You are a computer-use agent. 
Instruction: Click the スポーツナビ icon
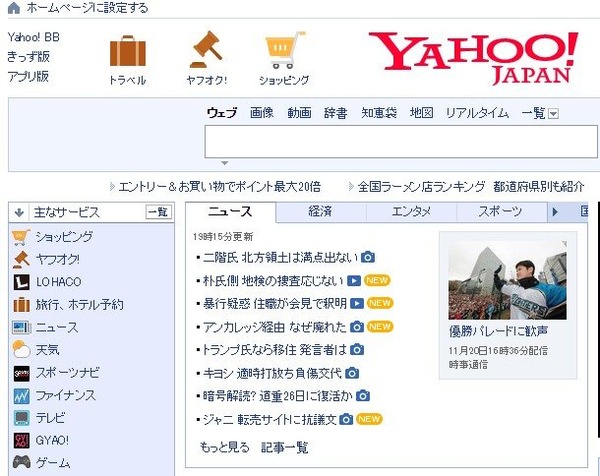21,373
